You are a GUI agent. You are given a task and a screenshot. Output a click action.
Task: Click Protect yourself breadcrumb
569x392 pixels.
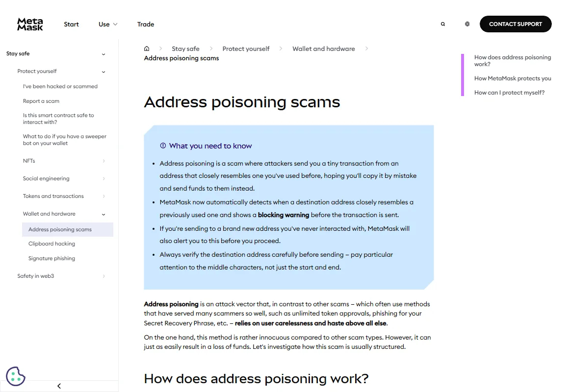(x=246, y=49)
